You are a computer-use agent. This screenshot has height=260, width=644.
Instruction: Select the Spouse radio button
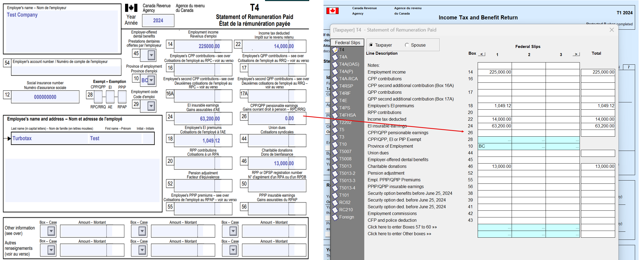407,45
